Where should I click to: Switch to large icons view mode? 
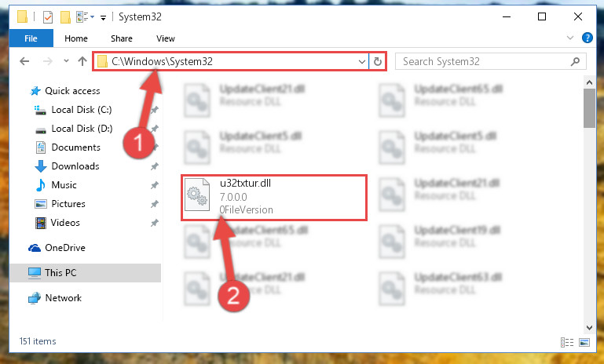(584, 342)
